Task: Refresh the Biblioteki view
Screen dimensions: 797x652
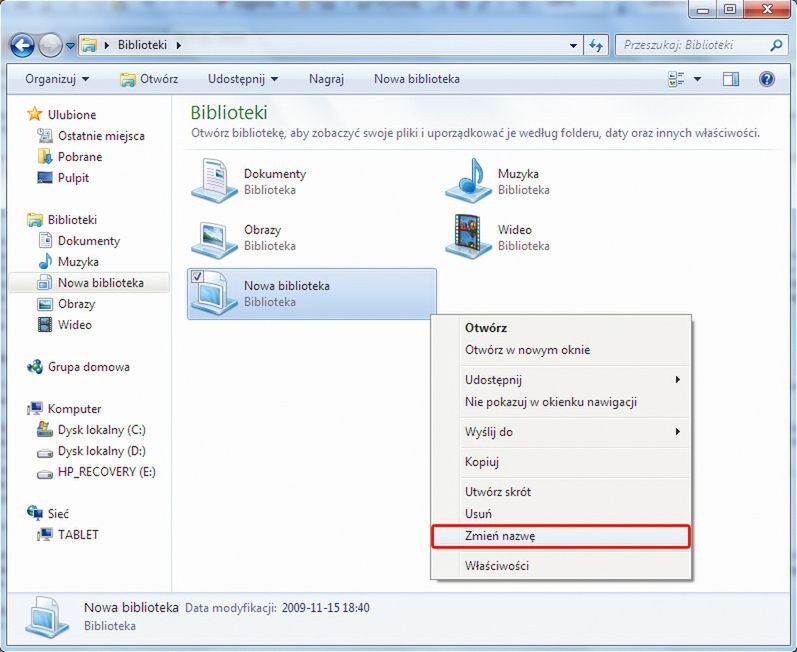Action: [596, 46]
